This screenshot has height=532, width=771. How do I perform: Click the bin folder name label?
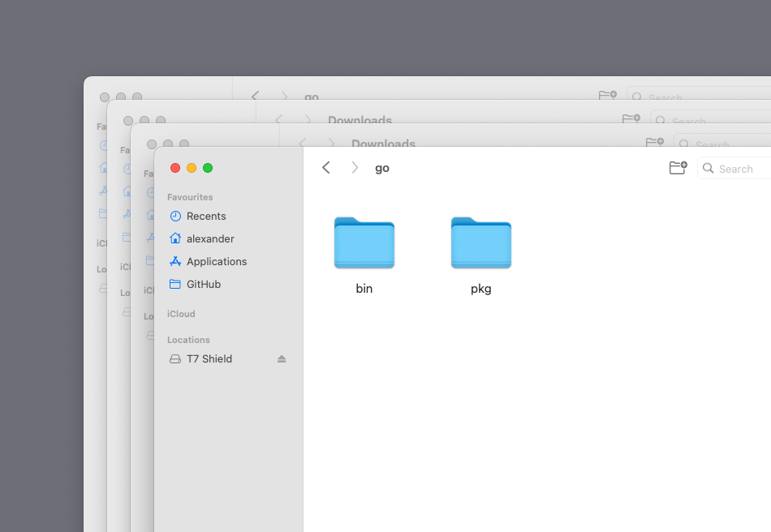pyautogui.click(x=364, y=289)
